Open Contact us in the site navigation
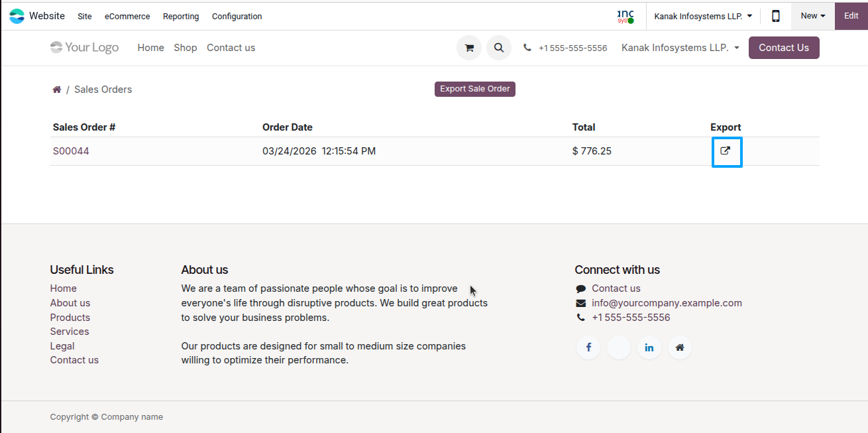 click(231, 48)
